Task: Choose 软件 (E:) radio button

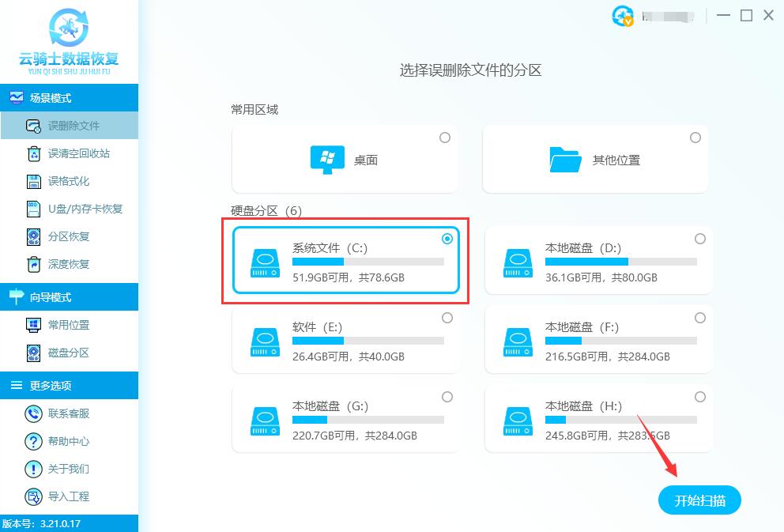Action: (x=447, y=318)
